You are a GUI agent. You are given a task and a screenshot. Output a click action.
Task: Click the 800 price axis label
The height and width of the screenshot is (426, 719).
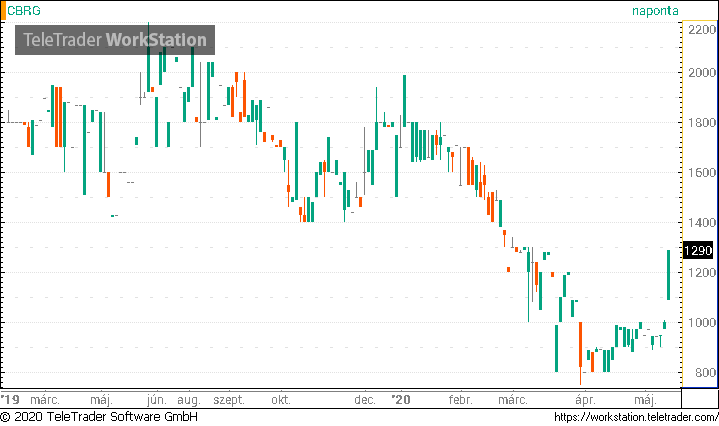pyautogui.click(x=705, y=372)
